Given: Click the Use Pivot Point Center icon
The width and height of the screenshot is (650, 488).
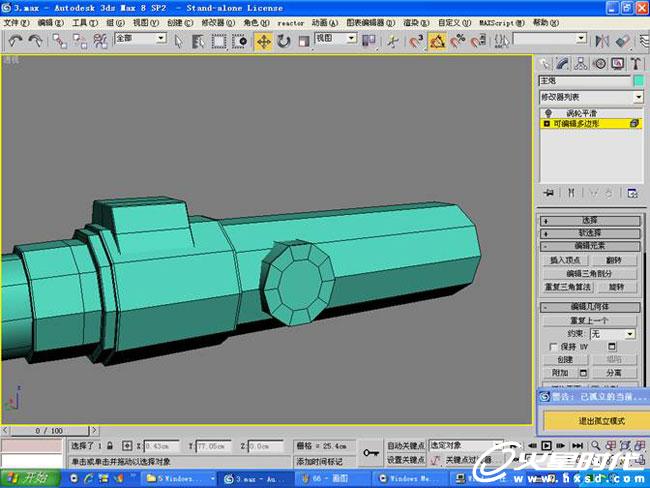Looking at the screenshot, I should pyautogui.click(x=369, y=41).
